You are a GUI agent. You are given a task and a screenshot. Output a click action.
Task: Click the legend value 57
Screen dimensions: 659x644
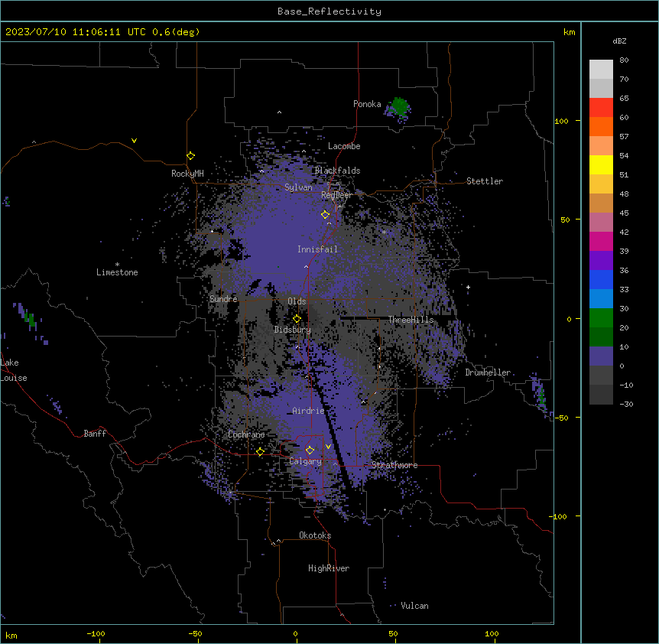(x=624, y=137)
